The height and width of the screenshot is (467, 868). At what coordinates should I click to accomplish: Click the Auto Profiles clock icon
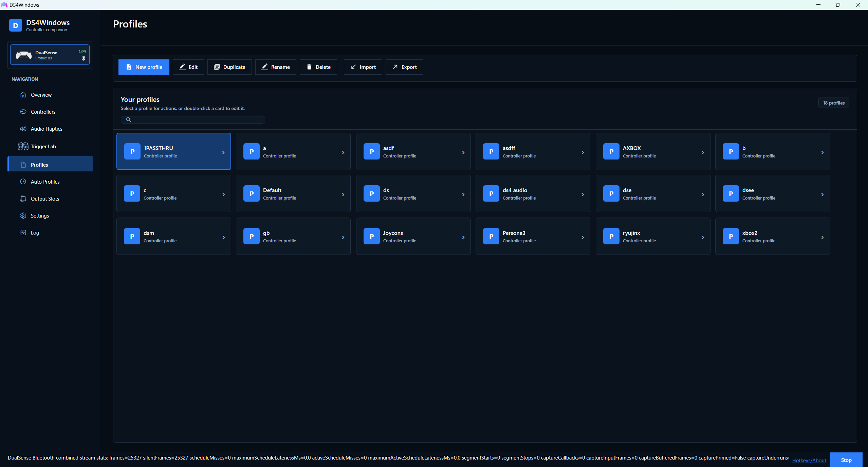pos(23,182)
